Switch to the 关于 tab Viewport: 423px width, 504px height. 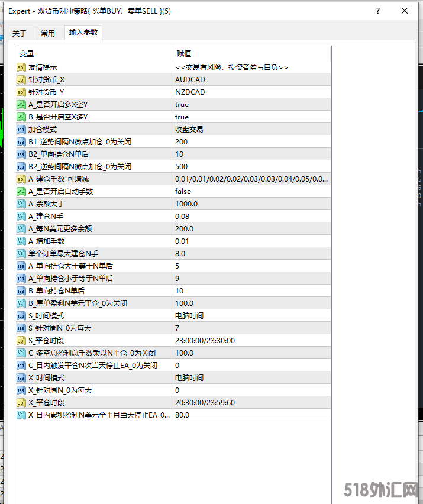(x=20, y=33)
